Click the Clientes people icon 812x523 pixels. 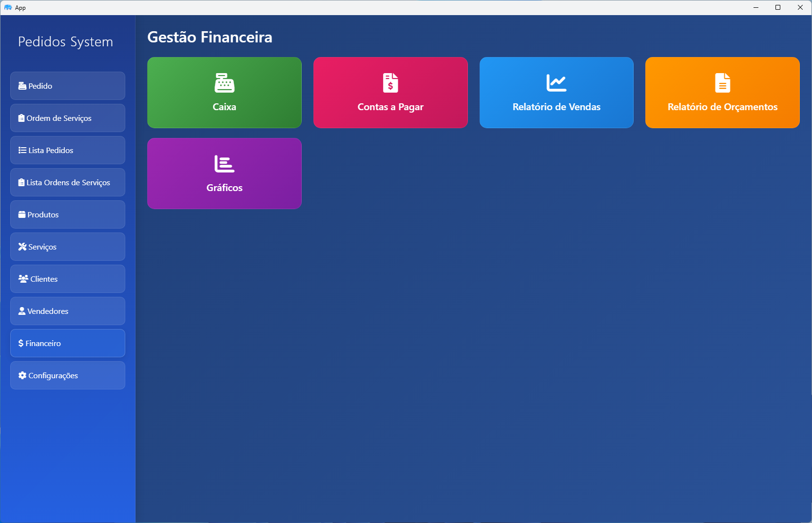tap(21, 278)
